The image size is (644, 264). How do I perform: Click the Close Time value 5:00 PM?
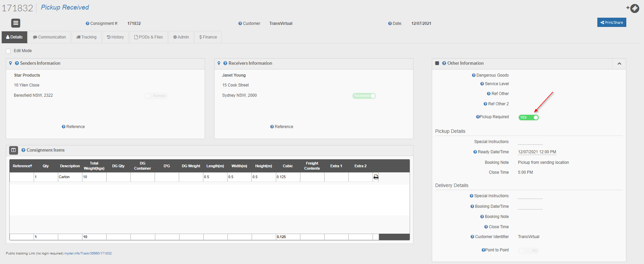[525, 172]
